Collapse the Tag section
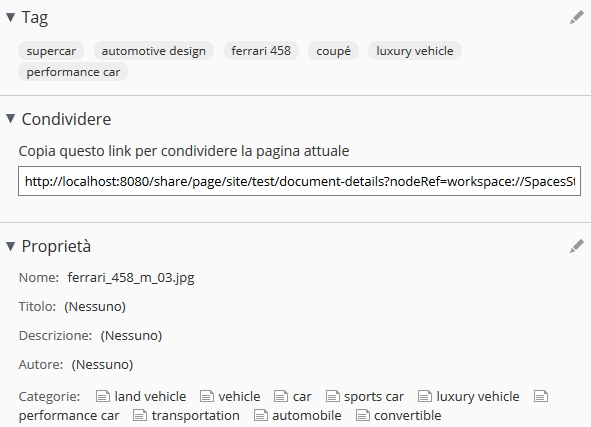 (11, 17)
